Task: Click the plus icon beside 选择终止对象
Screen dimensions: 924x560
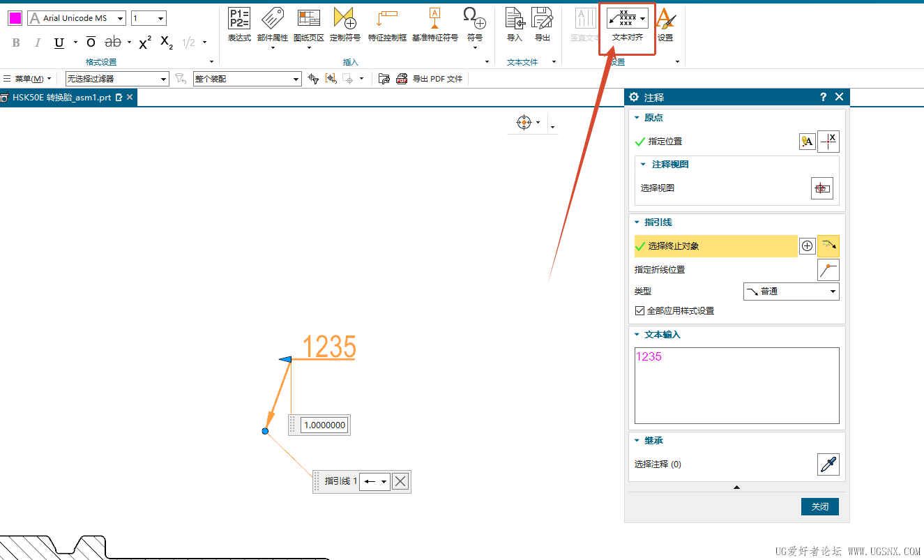Action: click(807, 245)
